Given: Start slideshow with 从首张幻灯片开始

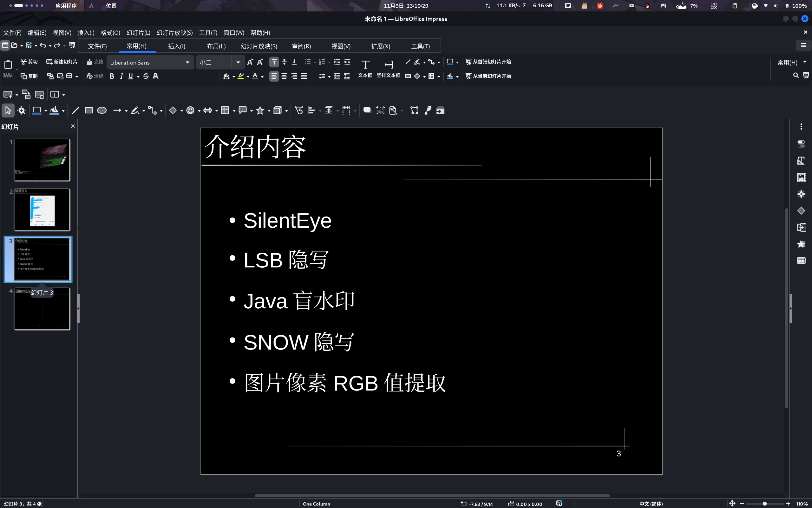Looking at the screenshot, I should point(488,62).
